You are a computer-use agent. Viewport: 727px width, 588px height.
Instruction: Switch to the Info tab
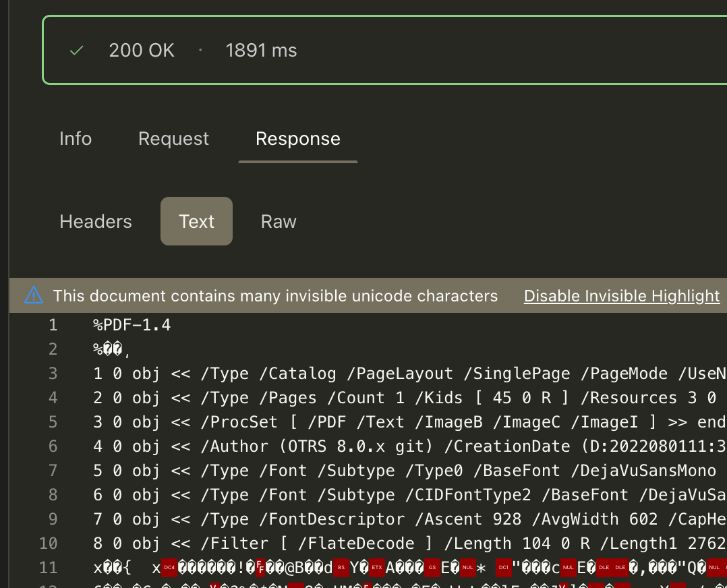(x=75, y=139)
